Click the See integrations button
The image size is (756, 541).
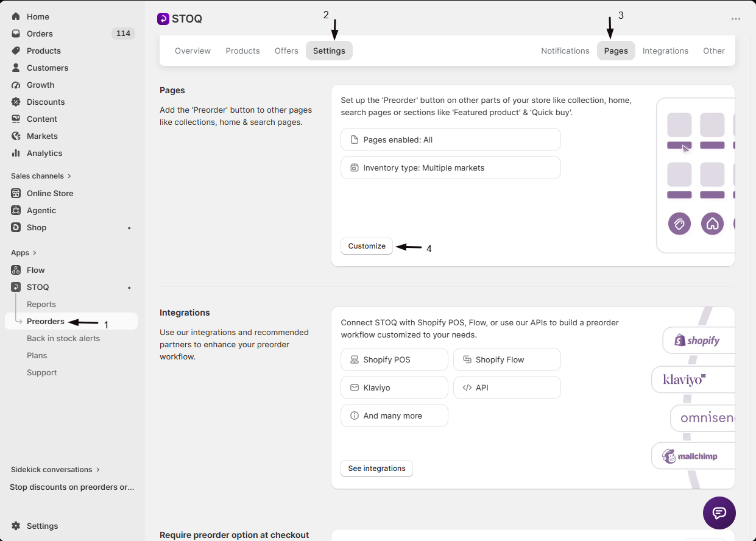(376, 469)
